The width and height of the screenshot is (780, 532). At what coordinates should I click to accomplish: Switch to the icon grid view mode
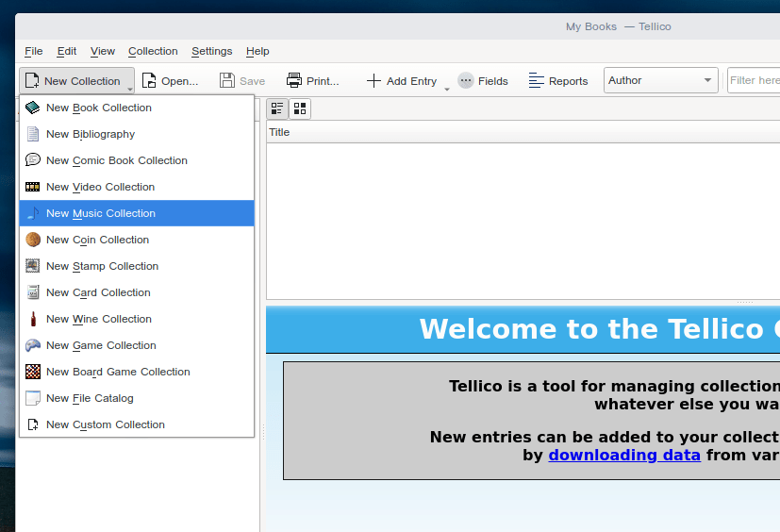[x=300, y=108]
